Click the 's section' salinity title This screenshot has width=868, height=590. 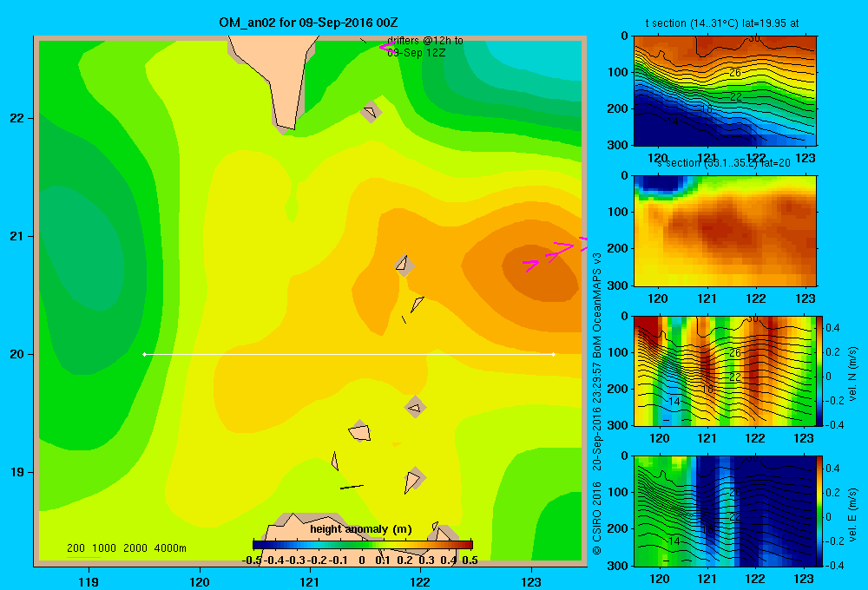724,163
